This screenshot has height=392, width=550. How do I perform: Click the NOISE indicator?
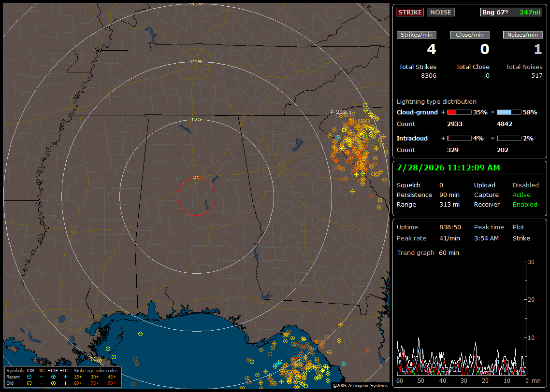[441, 12]
